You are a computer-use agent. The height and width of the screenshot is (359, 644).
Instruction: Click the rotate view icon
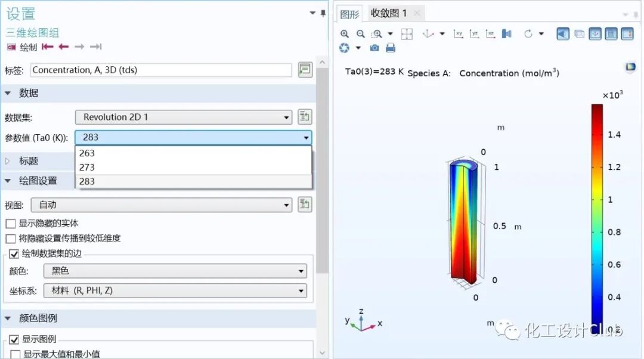[528, 33]
